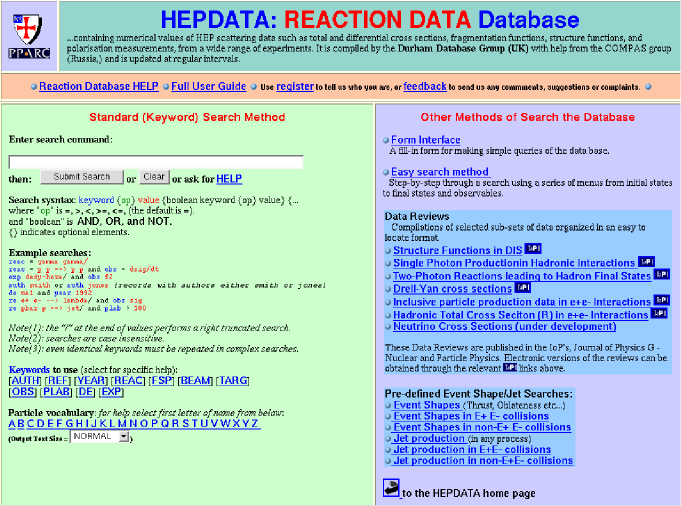Open Hadronic Total Cross Section (R) link

(x=521, y=315)
